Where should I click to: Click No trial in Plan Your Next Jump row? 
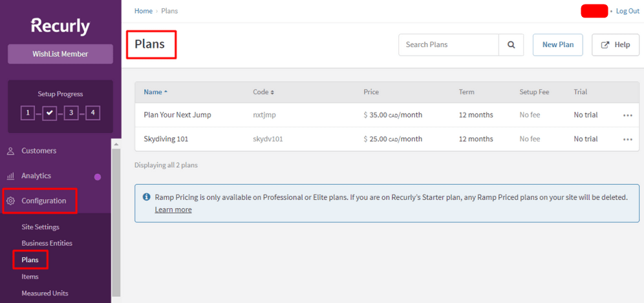586,115
